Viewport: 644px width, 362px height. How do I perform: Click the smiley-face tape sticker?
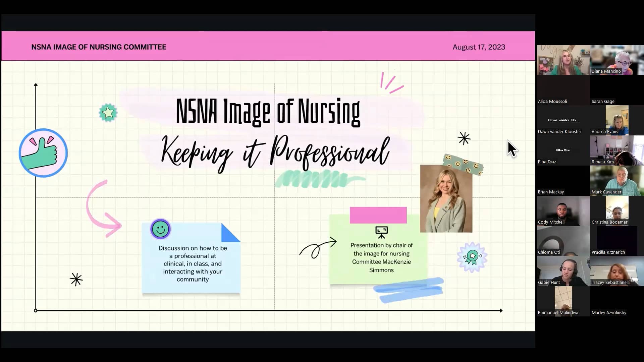[x=463, y=165]
